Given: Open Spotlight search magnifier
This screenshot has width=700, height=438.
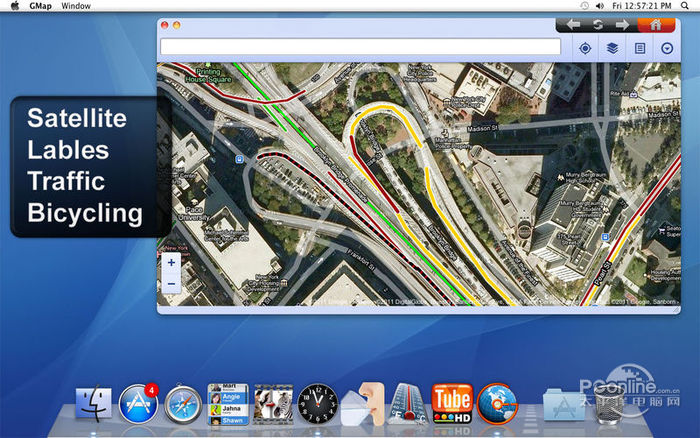Looking at the screenshot, I should [684, 6].
